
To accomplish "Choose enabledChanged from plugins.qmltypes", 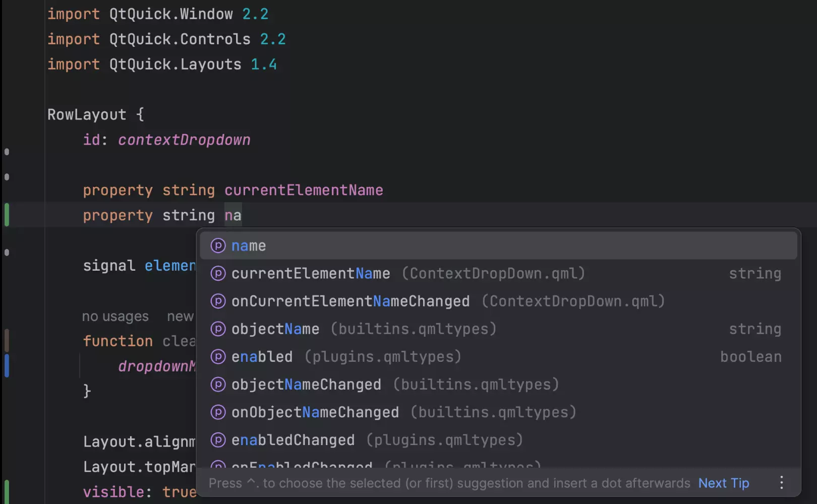I will [293, 440].
